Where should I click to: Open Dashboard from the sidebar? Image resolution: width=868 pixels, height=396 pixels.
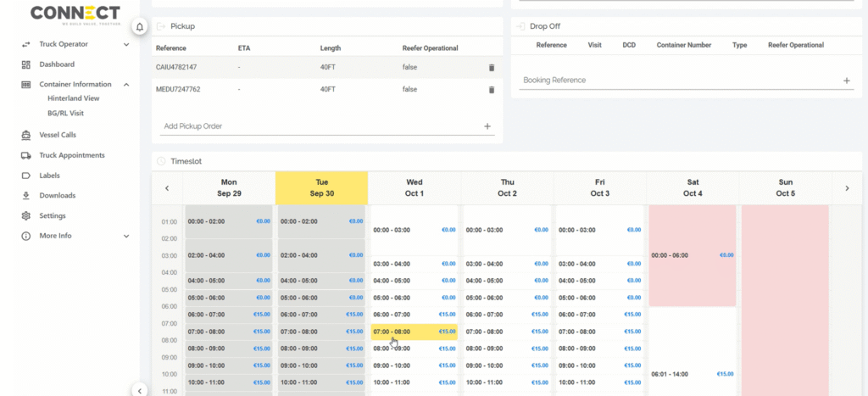click(x=57, y=64)
